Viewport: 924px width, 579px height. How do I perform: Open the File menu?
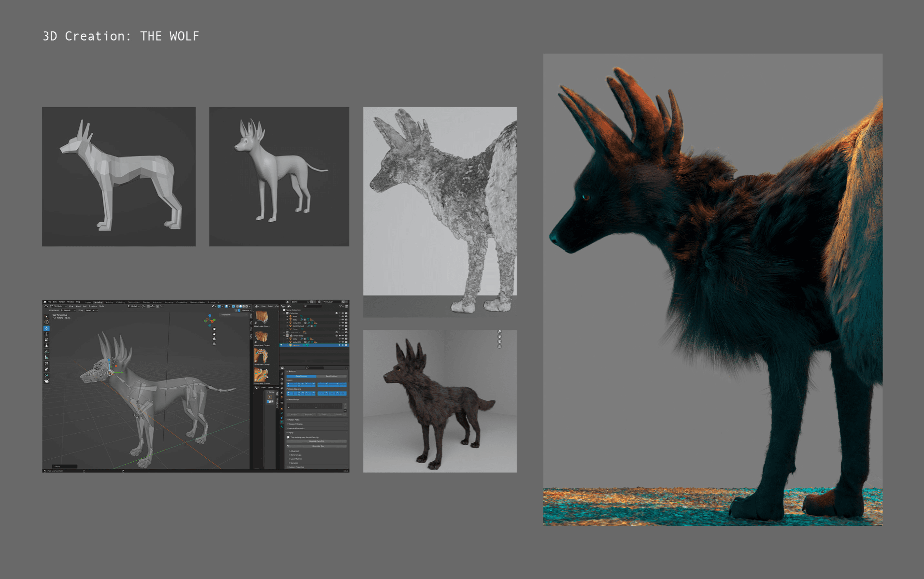[x=49, y=302]
